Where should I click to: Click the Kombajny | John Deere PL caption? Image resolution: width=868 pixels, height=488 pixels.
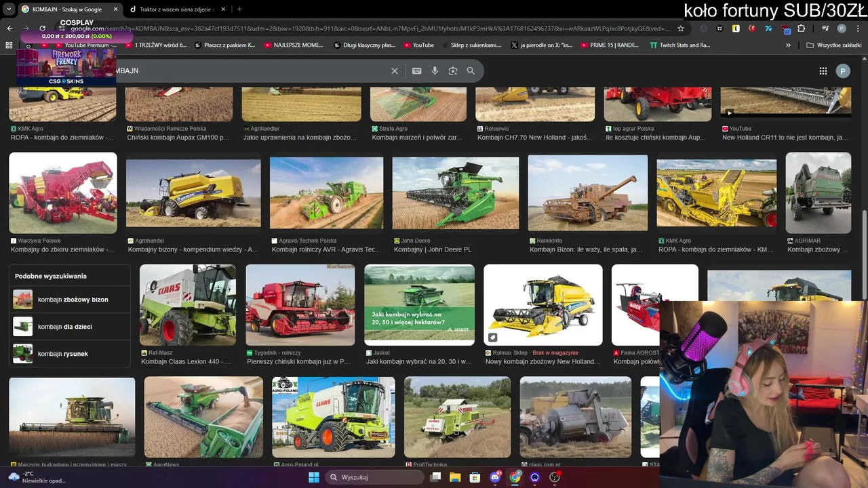point(433,249)
